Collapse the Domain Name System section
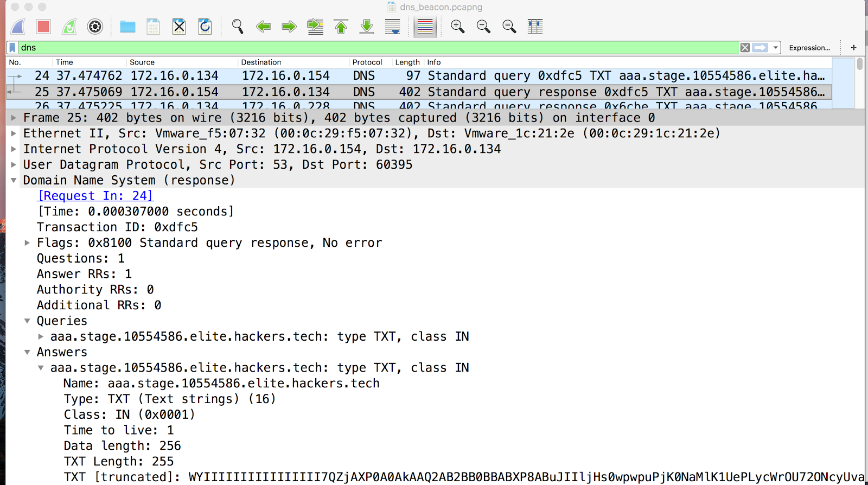This screenshot has width=868, height=485. pyautogui.click(x=14, y=180)
